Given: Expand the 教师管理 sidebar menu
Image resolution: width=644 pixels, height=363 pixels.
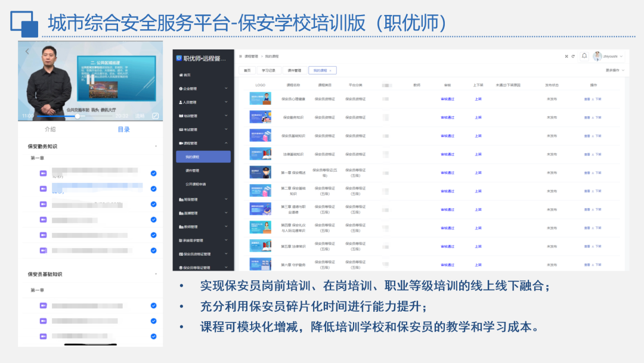Looking at the screenshot, I should click(x=203, y=227).
